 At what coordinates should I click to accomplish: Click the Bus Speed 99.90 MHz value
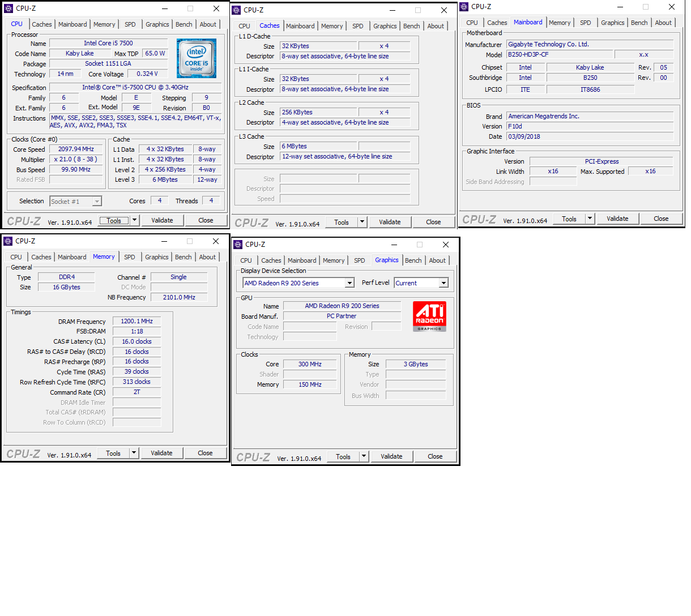point(76,169)
